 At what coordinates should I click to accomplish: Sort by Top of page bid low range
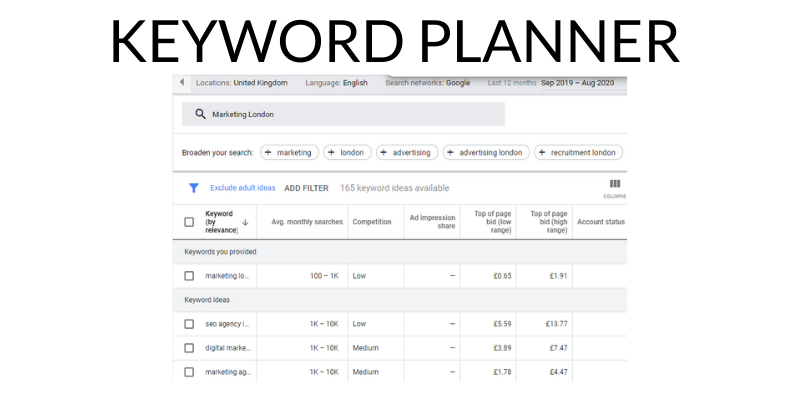coord(492,222)
